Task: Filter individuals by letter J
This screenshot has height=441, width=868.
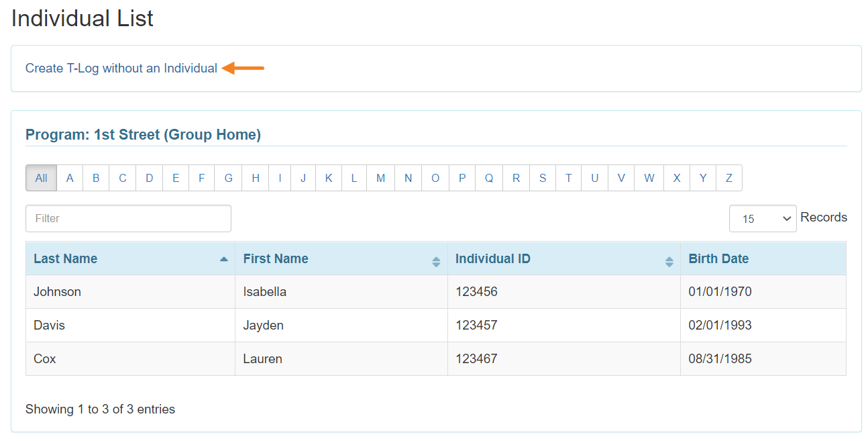Action: tap(303, 178)
